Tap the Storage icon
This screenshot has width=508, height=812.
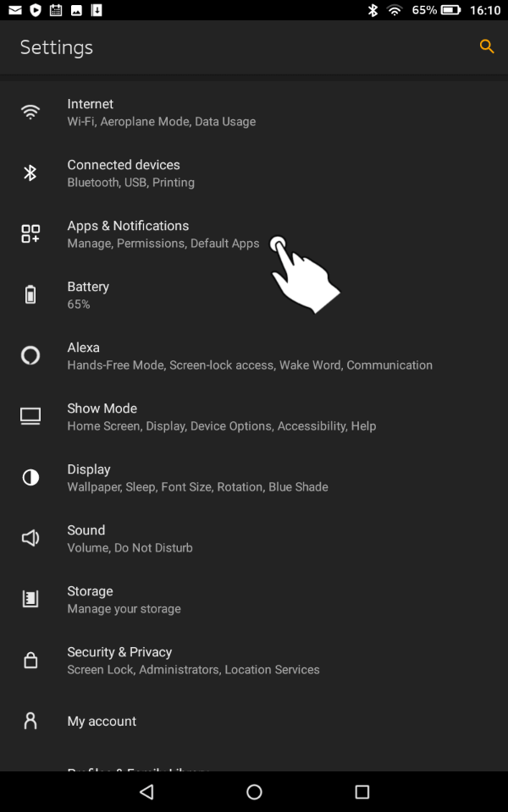point(30,600)
